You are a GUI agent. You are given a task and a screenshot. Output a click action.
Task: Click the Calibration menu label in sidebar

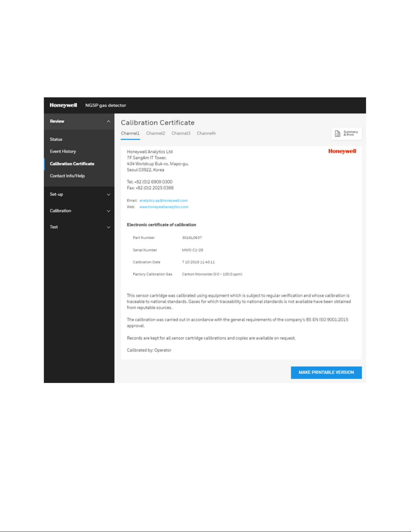click(x=60, y=211)
